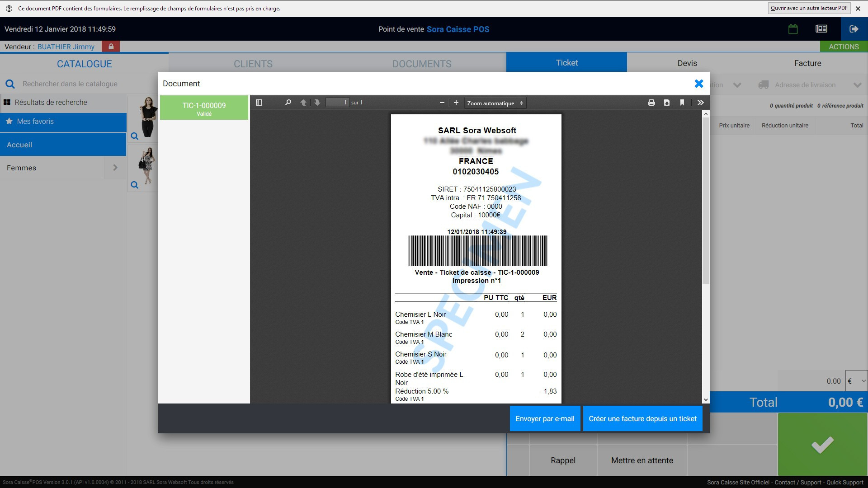
Task: Click Créer une facture depuis un ticket
Action: pyautogui.click(x=642, y=418)
